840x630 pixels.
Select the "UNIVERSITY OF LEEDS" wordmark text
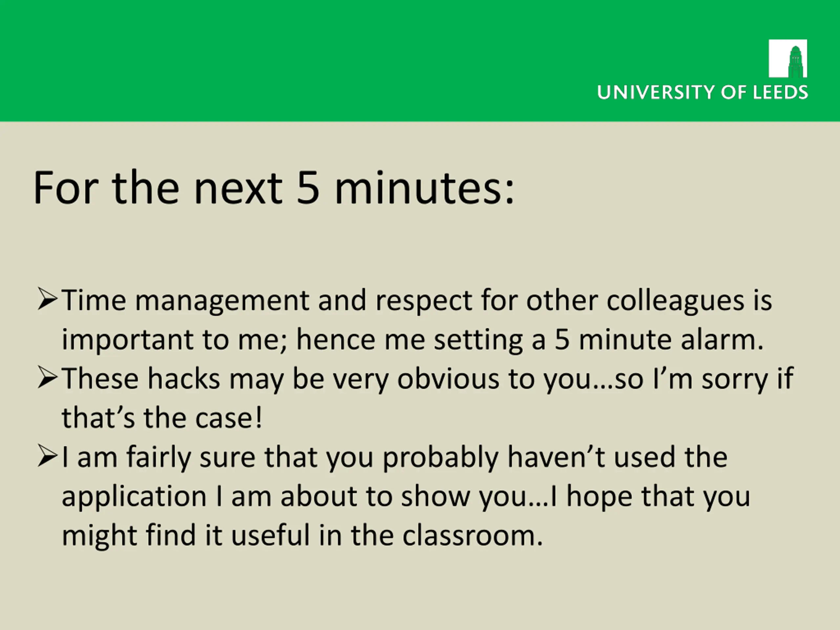click(x=703, y=93)
